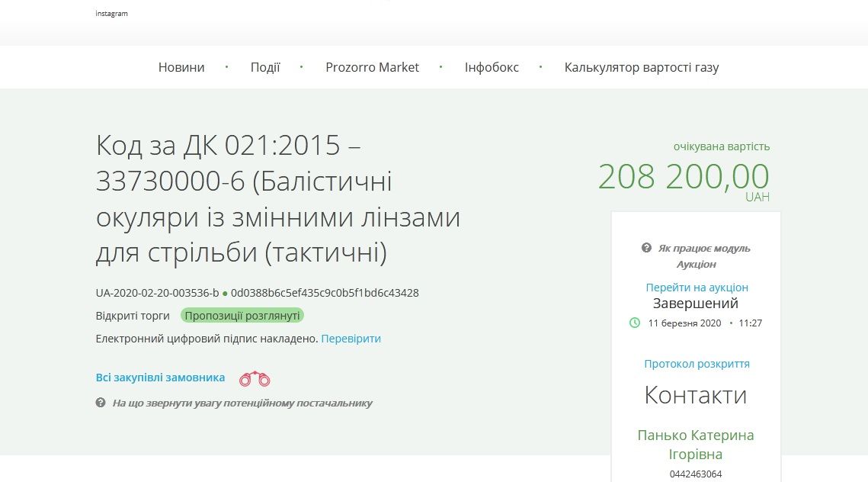This screenshot has width=868, height=482.
Task: Open Калькулятор вартості газу
Action: point(642,67)
